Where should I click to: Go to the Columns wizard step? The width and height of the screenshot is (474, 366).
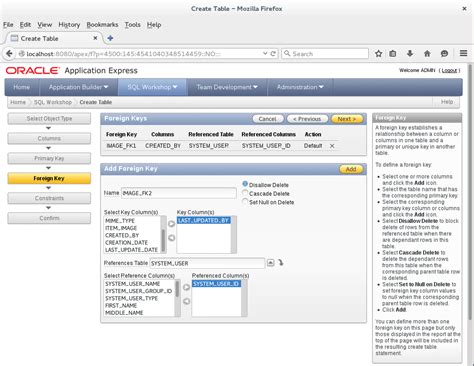click(49, 138)
